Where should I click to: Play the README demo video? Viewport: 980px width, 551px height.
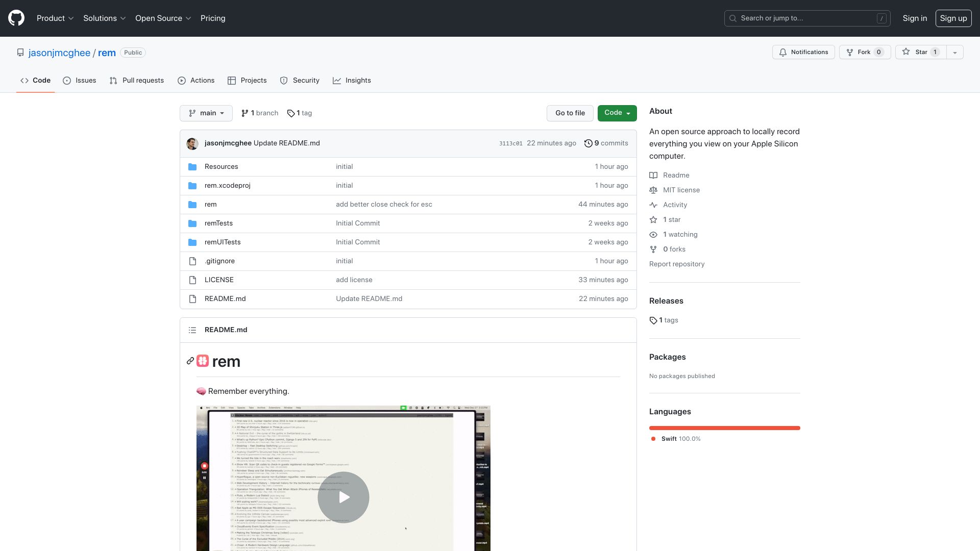coord(344,497)
